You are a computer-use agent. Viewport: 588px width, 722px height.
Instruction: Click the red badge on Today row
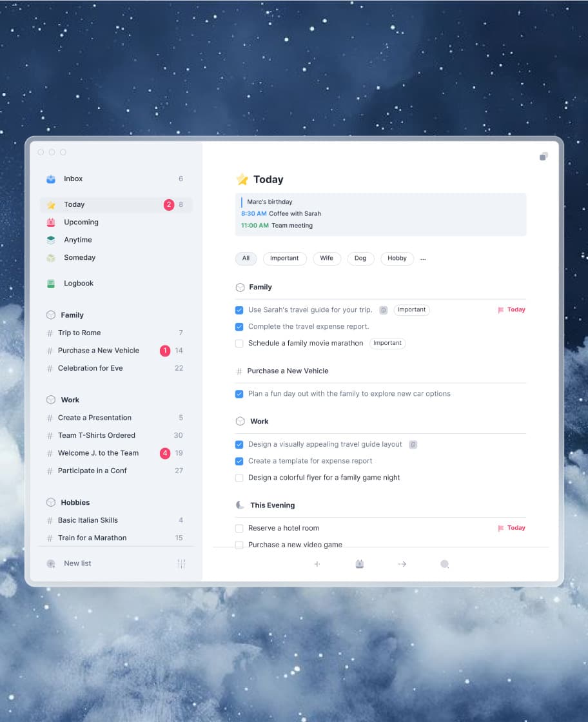[x=169, y=205]
